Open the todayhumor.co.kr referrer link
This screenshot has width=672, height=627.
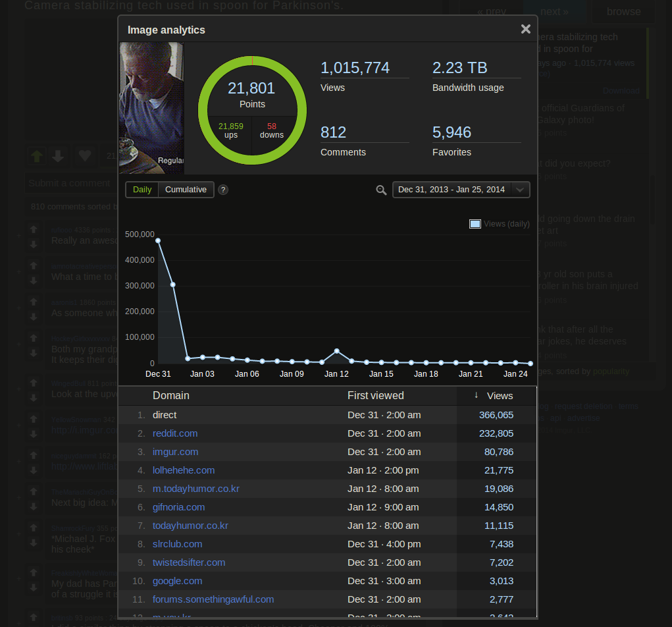click(190, 526)
